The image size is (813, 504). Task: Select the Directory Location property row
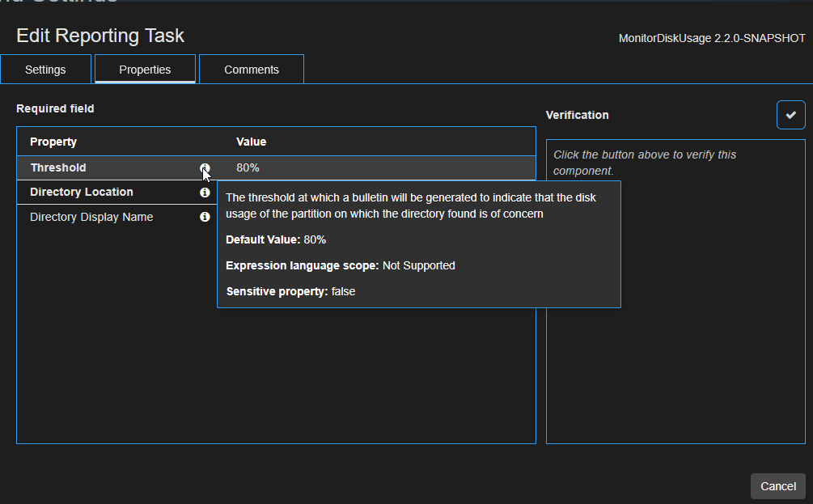pos(105,192)
